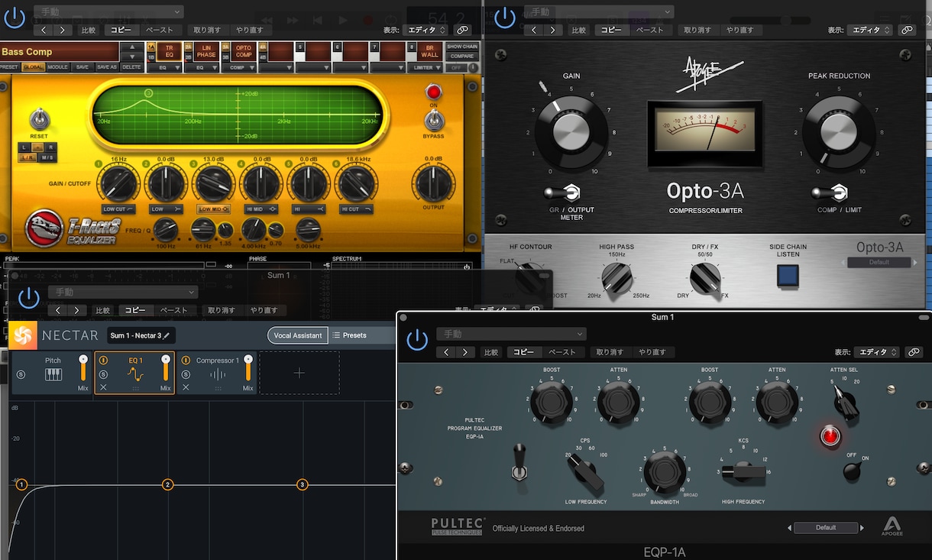Open the 手動 preset dropdown in Opto-3A window
The image size is (932, 560).
click(x=599, y=12)
